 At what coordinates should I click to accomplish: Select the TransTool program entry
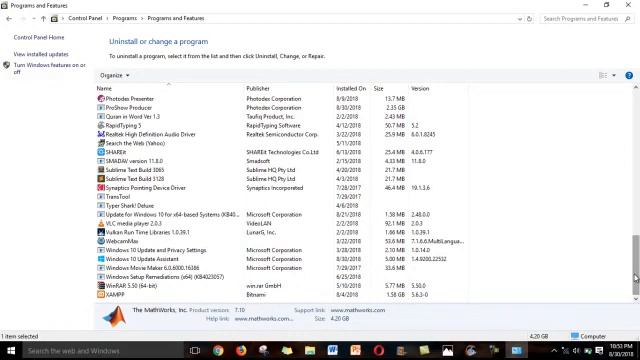pos(282,197)
